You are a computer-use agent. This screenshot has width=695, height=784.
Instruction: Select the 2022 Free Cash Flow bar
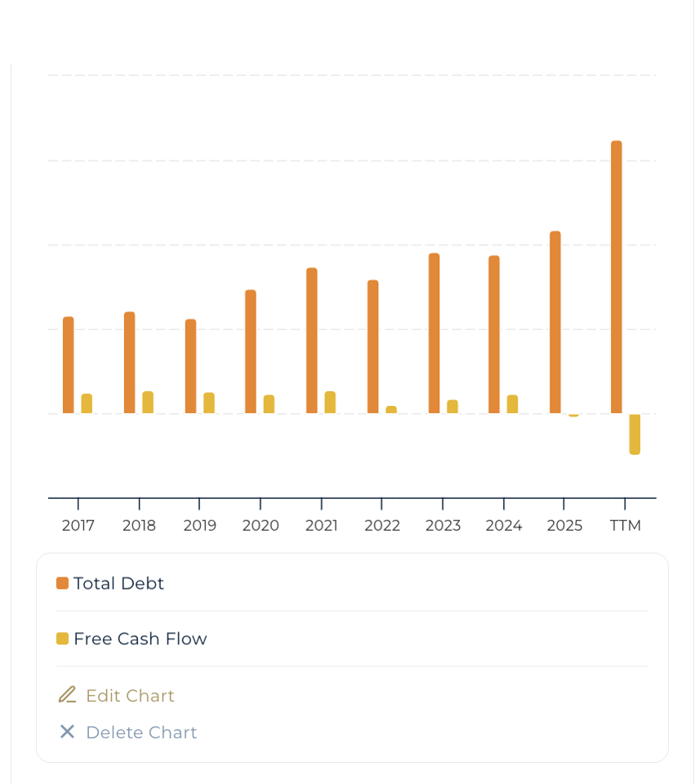pyautogui.click(x=391, y=410)
